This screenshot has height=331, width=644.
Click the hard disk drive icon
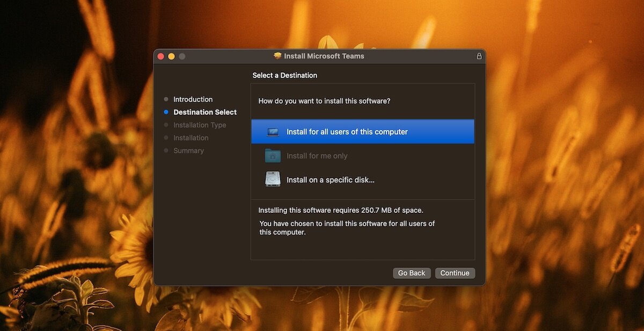coord(273,179)
